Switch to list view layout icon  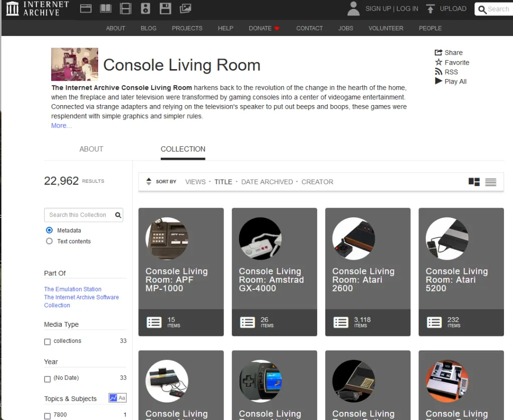click(490, 182)
